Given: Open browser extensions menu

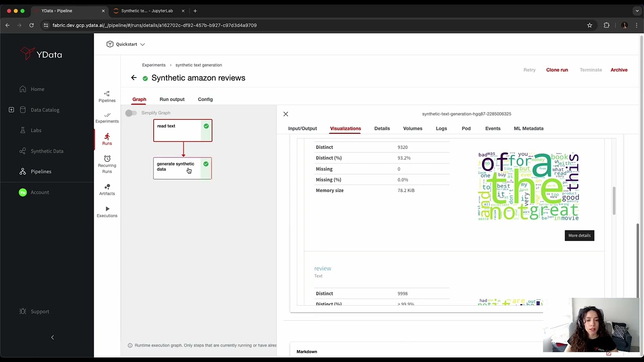Looking at the screenshot, I should [x=606, y=25].
